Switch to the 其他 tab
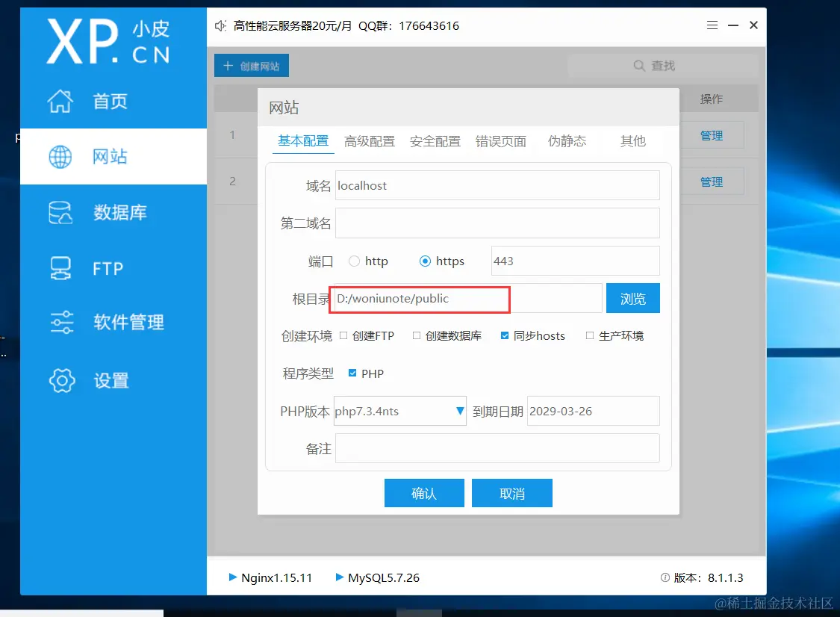The width and height of the screenshot is (840, 617). coord(632,141)
